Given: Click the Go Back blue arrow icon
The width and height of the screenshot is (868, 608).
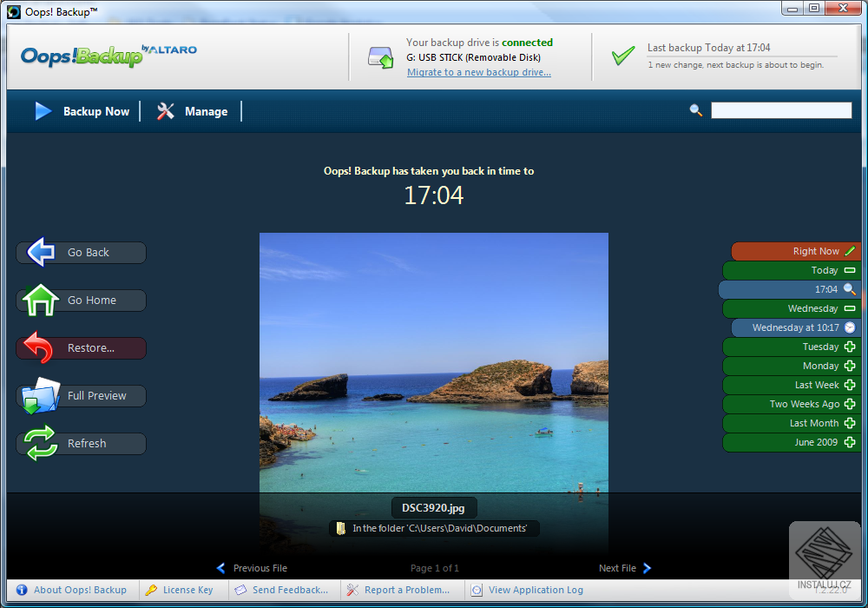Looking at the screenshot, I should (x=41, y=252).
